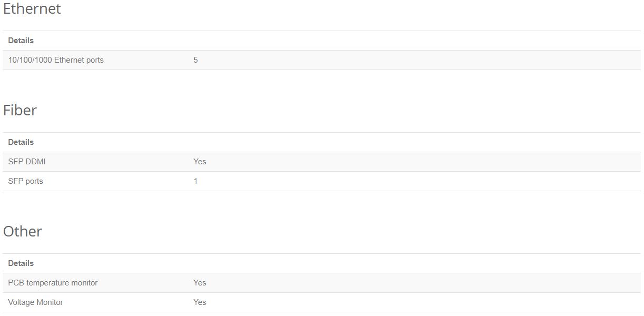
Task: Click the 10/100/1000 Ethernet ports label
Action: pyautogui.click(x=56, y=60)
